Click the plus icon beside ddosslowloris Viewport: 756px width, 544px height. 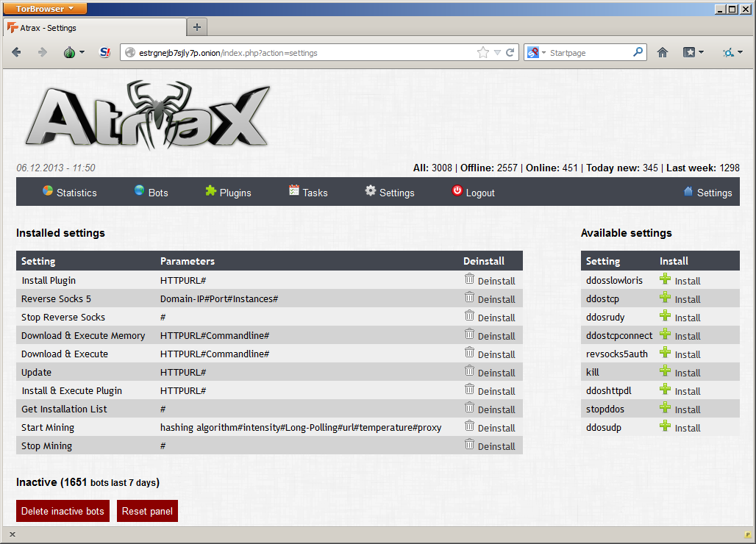[x=665, y=279]
